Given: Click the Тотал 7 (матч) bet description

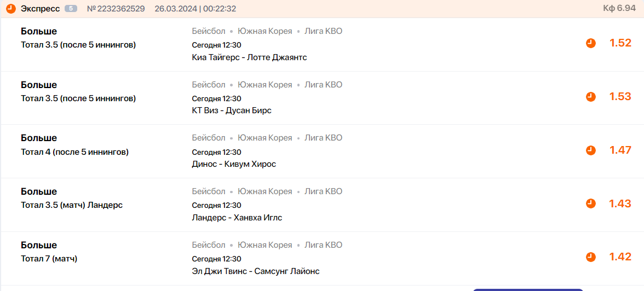Looking at the screenshot, I should click(x=49, y=259).
